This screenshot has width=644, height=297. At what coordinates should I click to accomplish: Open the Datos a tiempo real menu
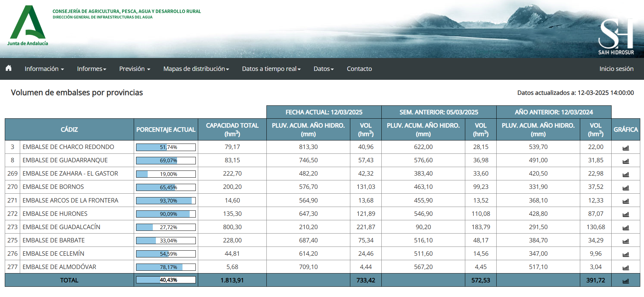point(271,69)
